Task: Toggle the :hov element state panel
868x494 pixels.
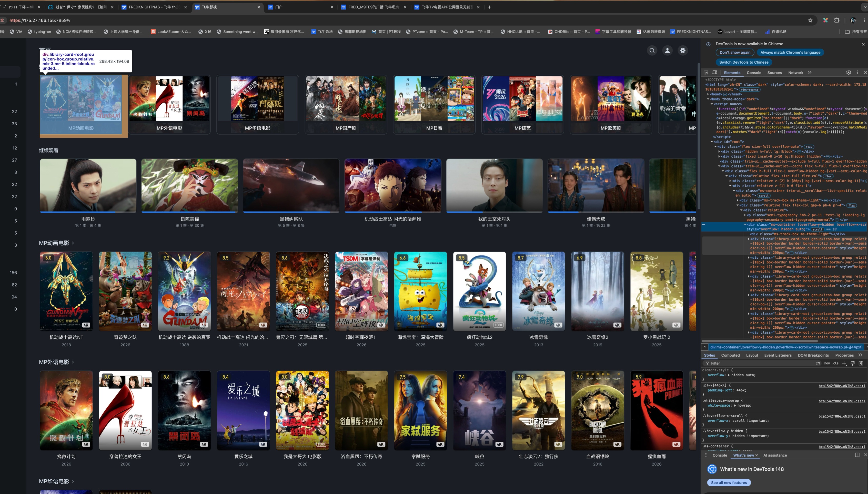Action: (x=827, y=363)
